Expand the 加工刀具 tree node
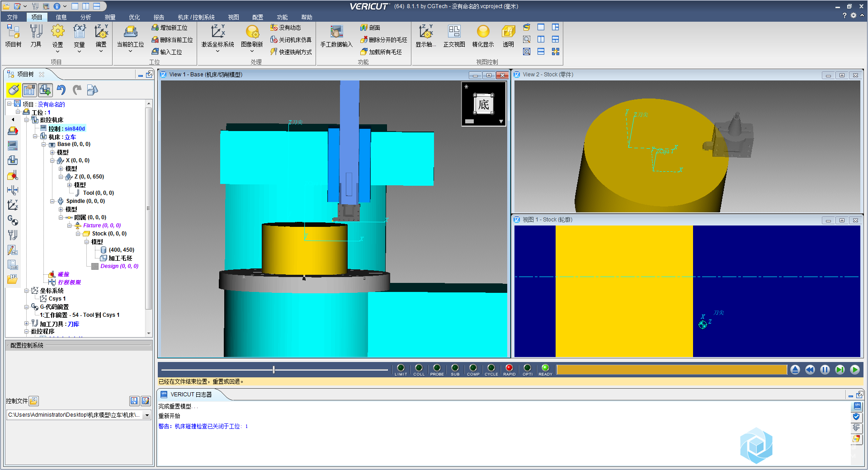The image size is (868, 470). [x=27, y=324]
